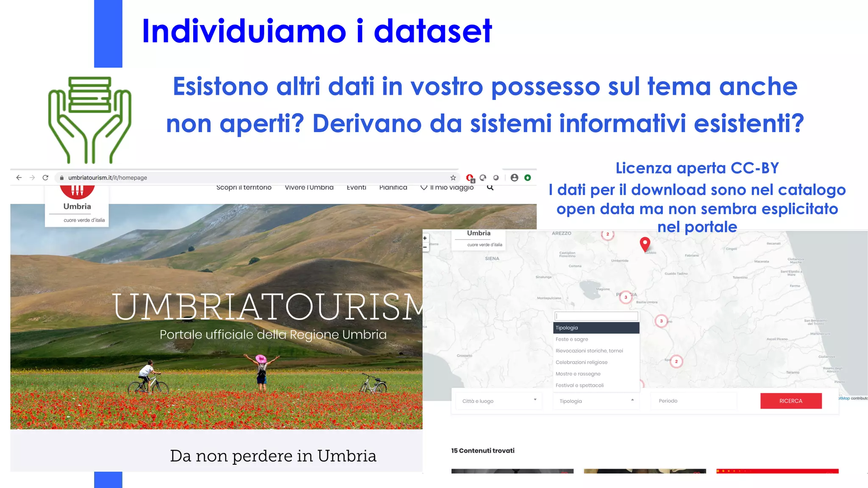Select Feste e sagre option
Viewport: 868px width, 488px height.
tap(596, 339)
